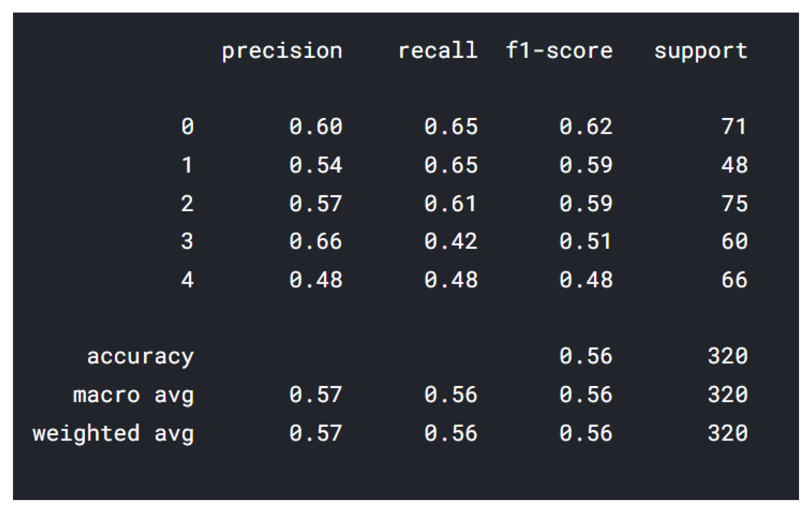Select the class 0 row label
The image size is (812, 513).
tap(187, 126)
